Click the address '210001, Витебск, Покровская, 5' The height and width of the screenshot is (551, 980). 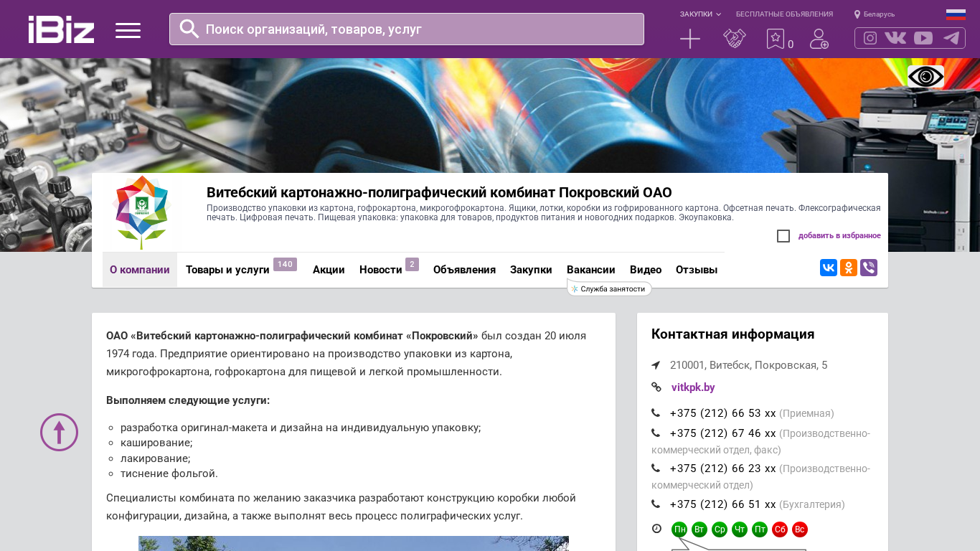click(749, 365)
